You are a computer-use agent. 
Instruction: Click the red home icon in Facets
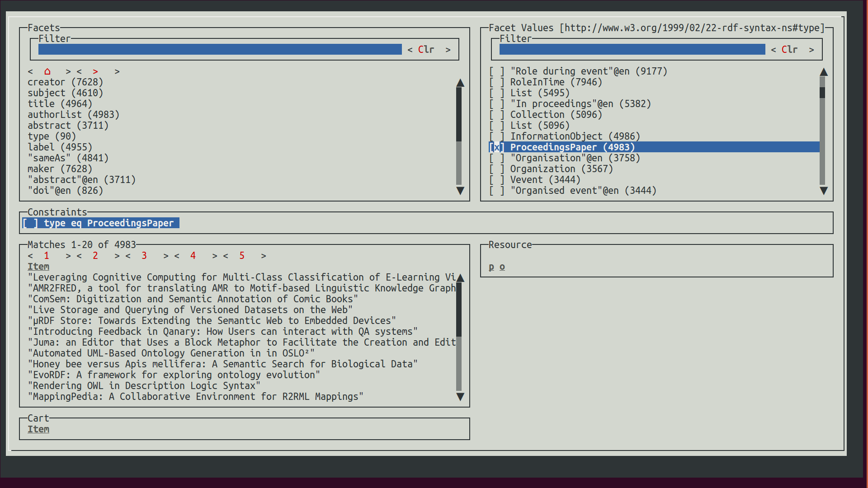47,71
